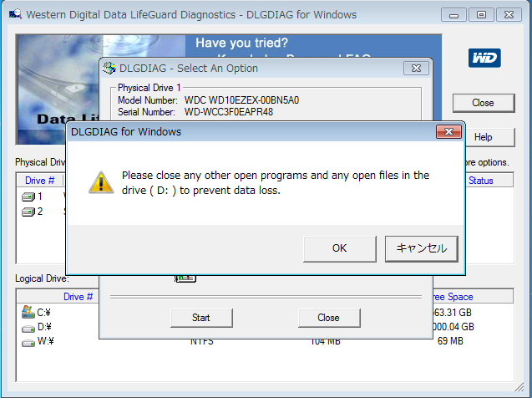Click model number WDC WD10EZEX-00BN5A0 text
Screen dimensions: 532x398
coord(241,100)
